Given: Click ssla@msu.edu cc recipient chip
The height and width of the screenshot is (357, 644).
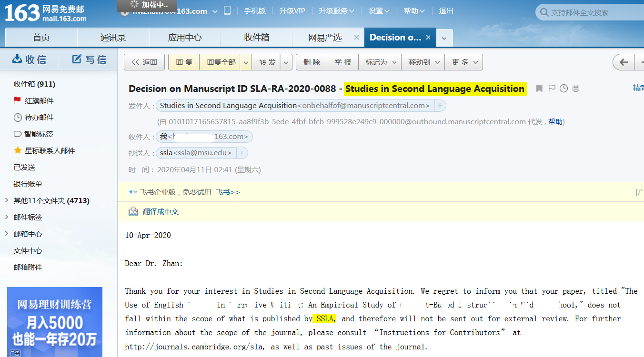Looking at the screenshot, I should click(x=195, y=153).
